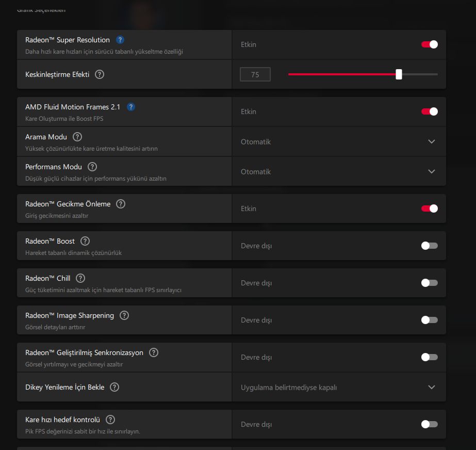This screenshot has width=476, height=450.
Task: Click the Keskinleştirme Efekti slider handle
Action: (x=399, y=74)
